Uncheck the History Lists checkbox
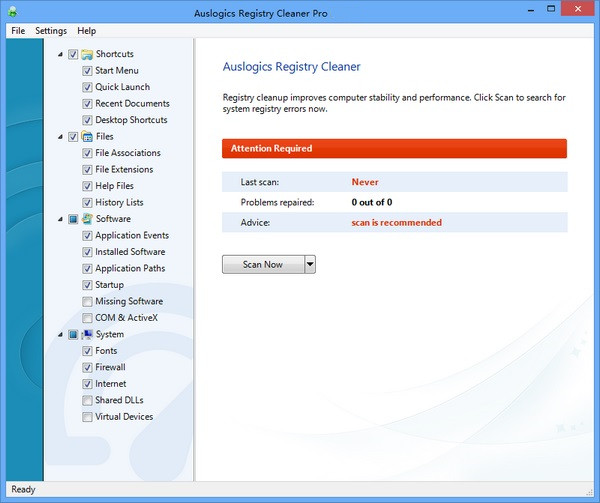The width and height of the screenshot is (600, 503). tap(87, 202)
